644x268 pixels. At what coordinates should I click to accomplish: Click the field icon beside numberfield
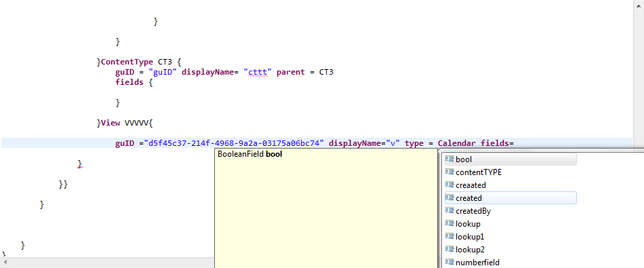tap(449, 263)
